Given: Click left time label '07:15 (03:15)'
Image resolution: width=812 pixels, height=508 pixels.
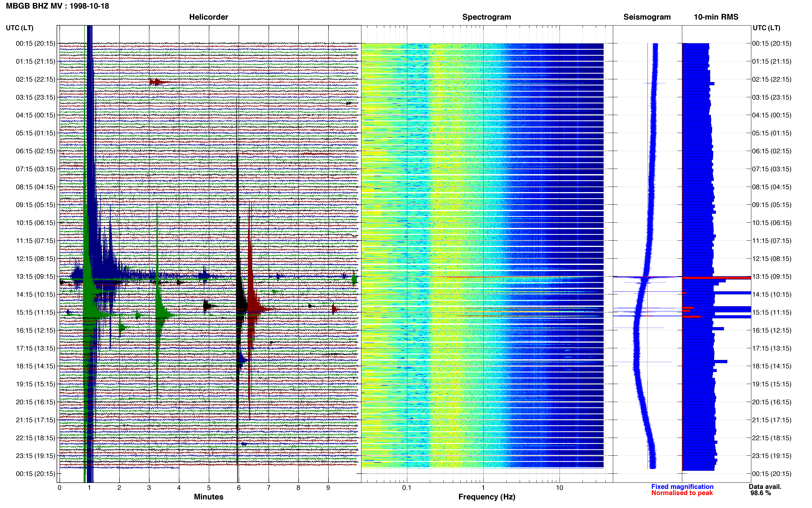Looking at the screenshot, I should point(36,169).
